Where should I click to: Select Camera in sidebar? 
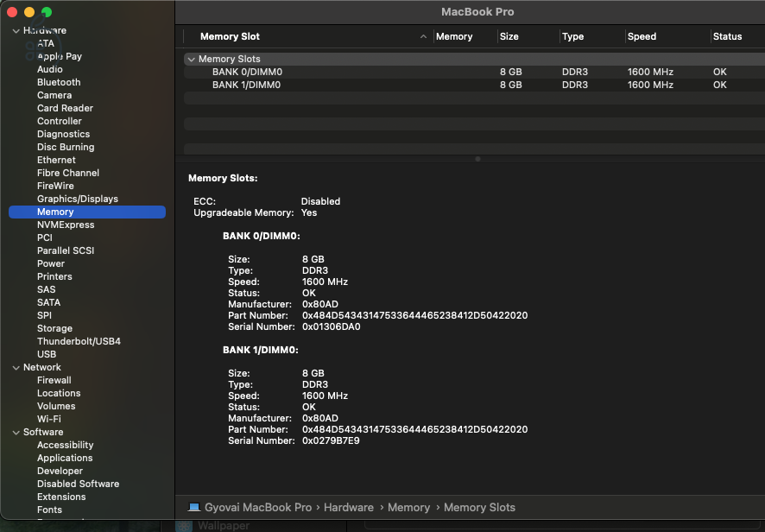click(x=54, y=95)
